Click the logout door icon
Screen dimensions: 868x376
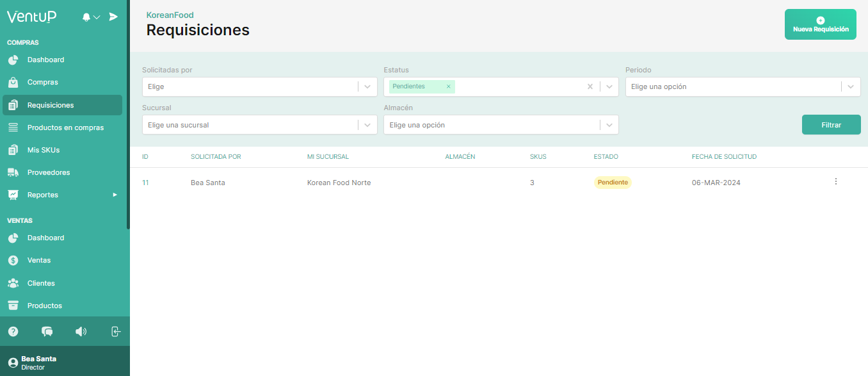(x=115, y=331)
